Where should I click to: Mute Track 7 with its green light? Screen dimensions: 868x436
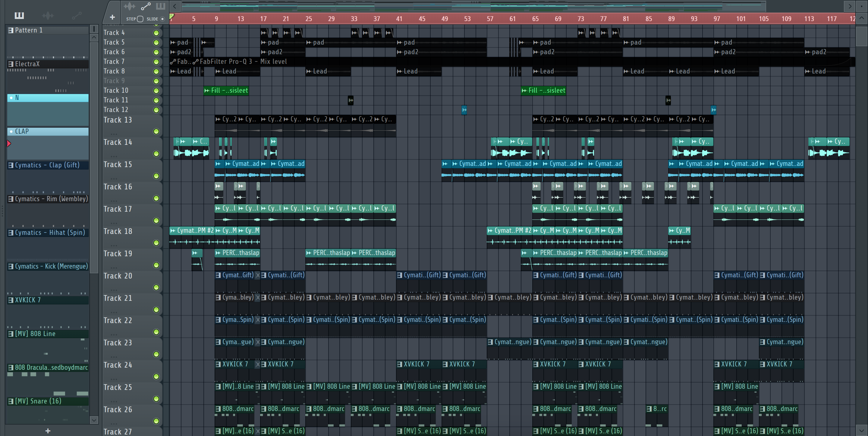point(156,62)
